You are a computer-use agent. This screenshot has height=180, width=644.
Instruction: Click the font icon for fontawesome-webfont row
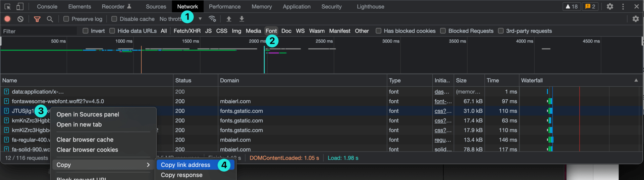[x=6, y=101]
